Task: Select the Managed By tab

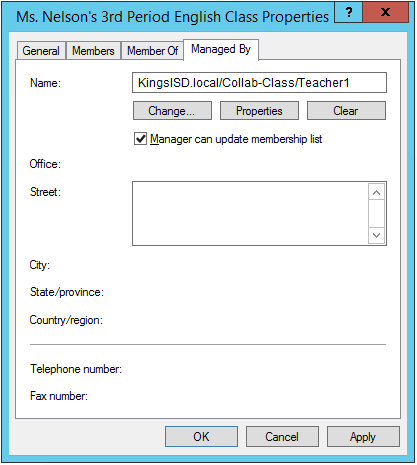Action: point(221,49)
